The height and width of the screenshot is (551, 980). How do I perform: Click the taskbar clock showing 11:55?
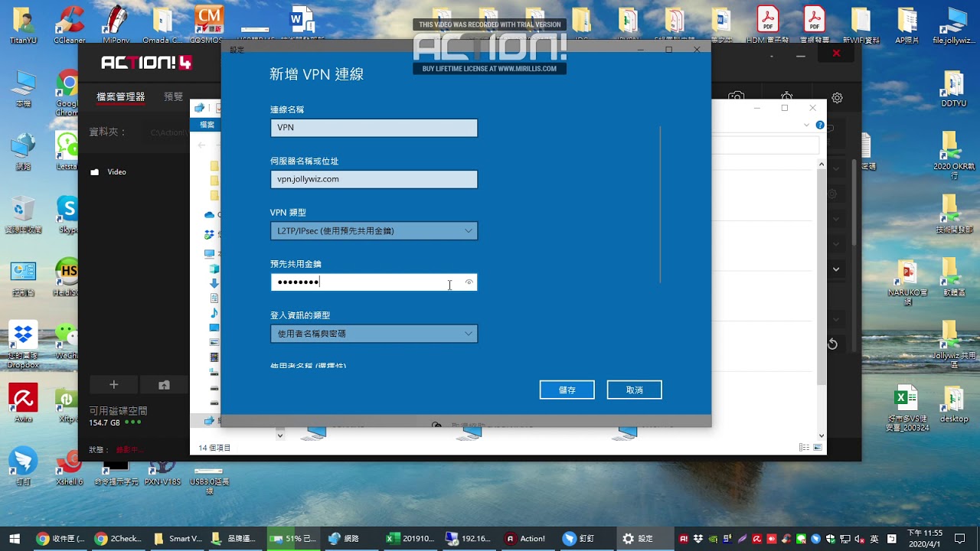(x=924, y=538)
